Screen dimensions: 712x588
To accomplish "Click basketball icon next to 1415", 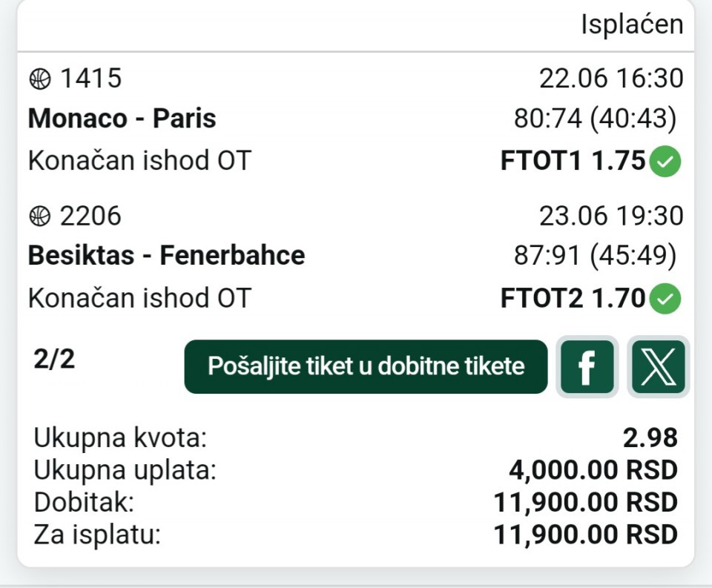I will [40, 79].
